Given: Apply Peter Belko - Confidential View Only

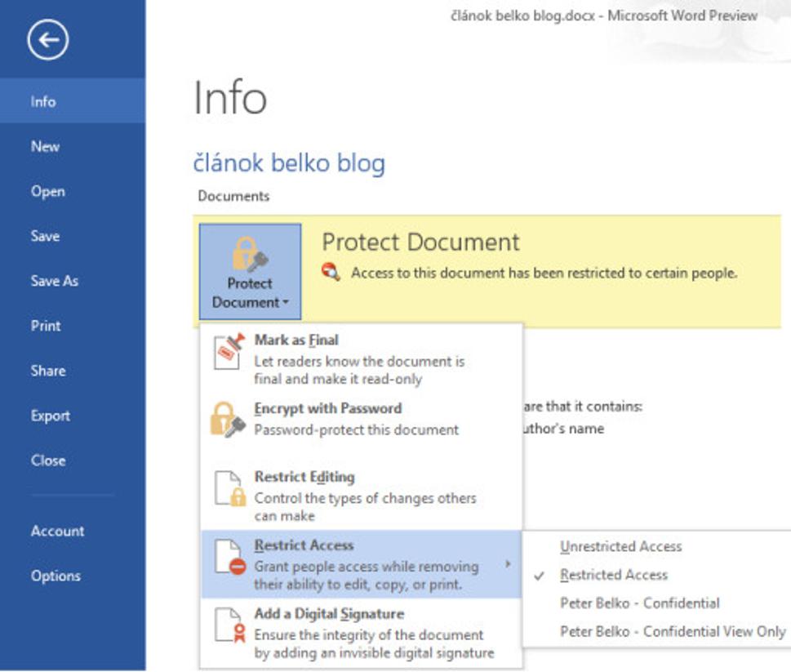Looking at the screenshot, I should pyautogui.click(x=673, y=631).
